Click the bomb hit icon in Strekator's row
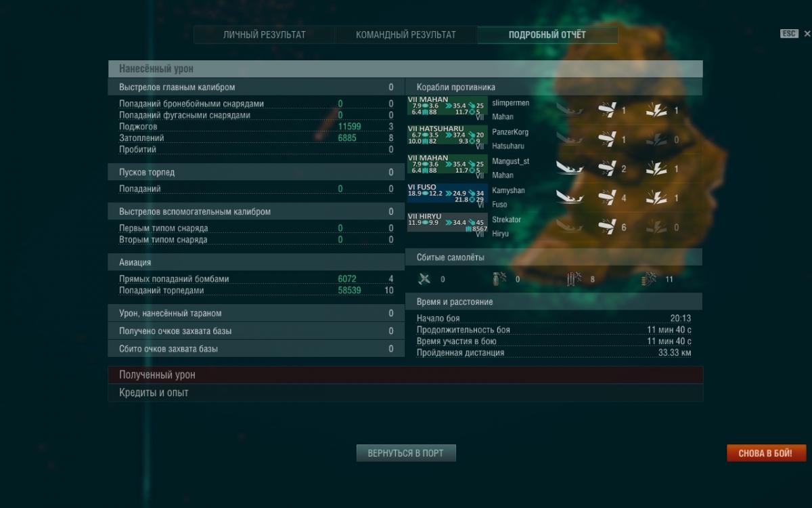This screenshot has height=508, width=812. (x=608, y=227)
